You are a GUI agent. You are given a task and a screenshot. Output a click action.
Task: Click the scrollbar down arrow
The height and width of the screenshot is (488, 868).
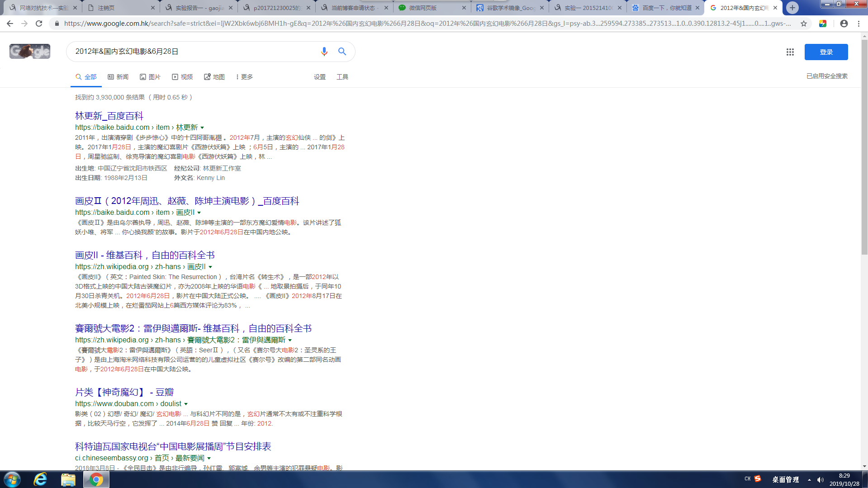click(864, 466)
